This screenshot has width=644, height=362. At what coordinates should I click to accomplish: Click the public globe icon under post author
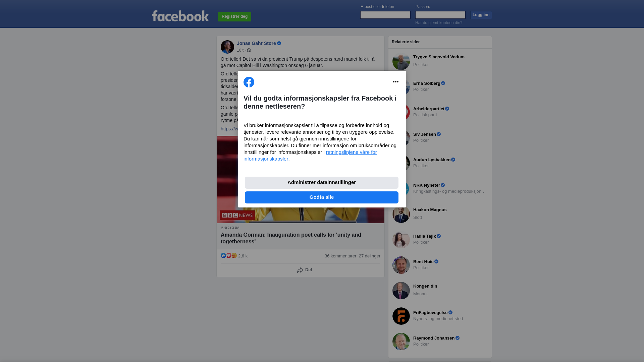point(249,50)
